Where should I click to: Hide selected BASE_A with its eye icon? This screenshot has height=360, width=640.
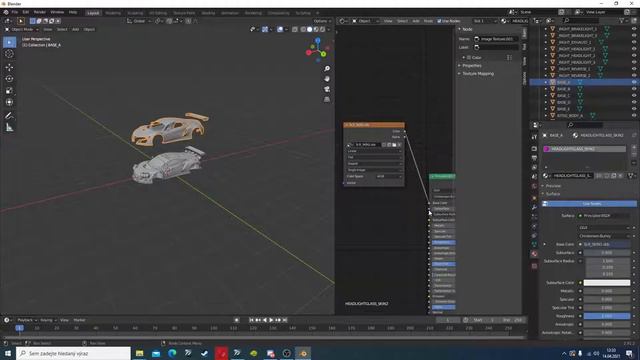coord(634,82)
